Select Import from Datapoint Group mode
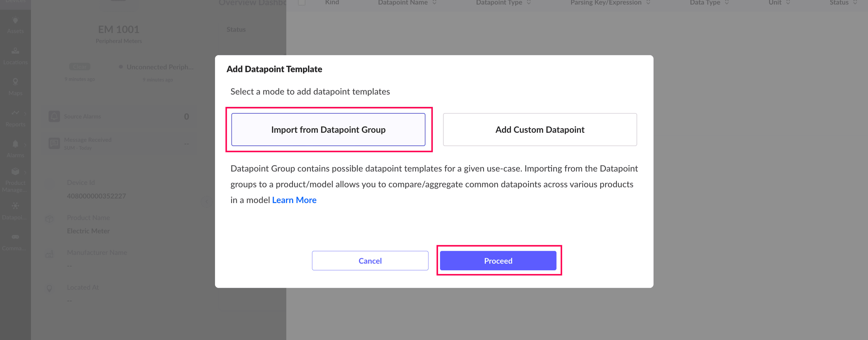 point(328,130)
